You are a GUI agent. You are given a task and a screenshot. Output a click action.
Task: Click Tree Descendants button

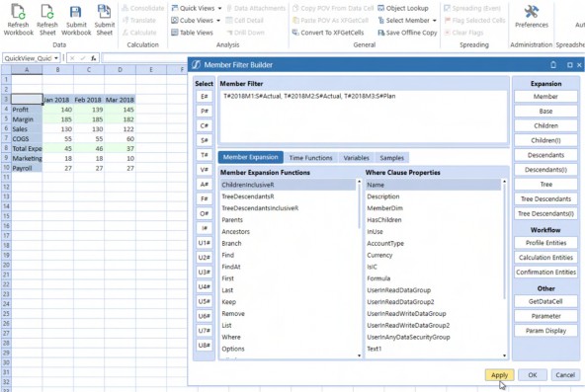point(545,199)
